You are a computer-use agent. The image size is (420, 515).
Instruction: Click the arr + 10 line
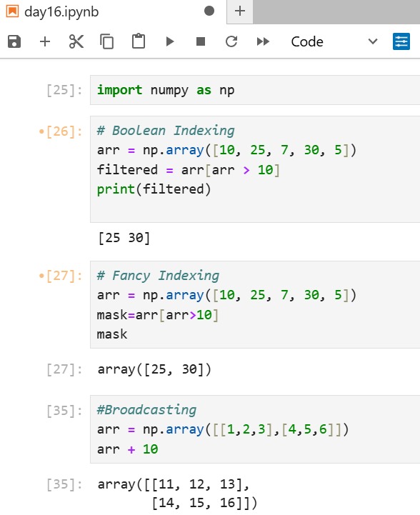point(127,449)
